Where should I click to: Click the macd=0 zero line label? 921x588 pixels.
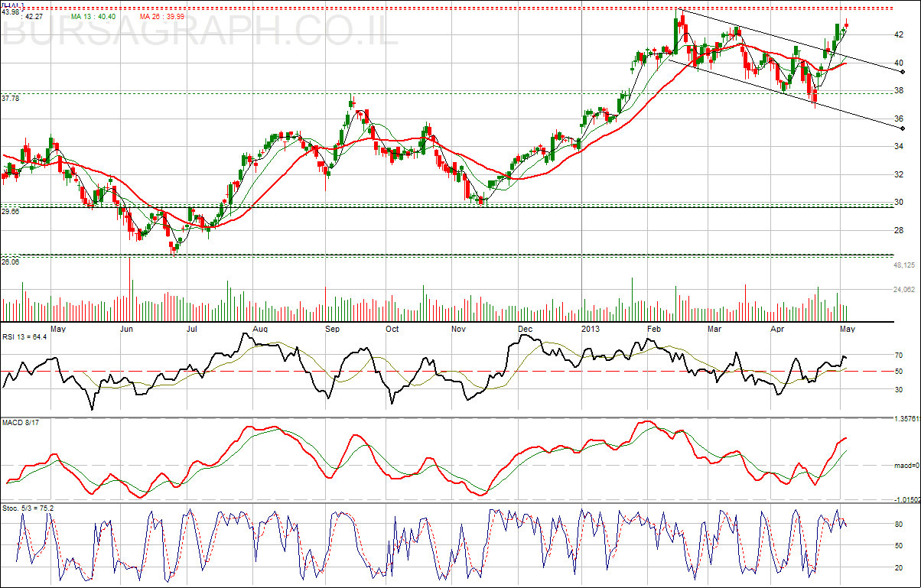pyautogui.click(x=906, y=465)
